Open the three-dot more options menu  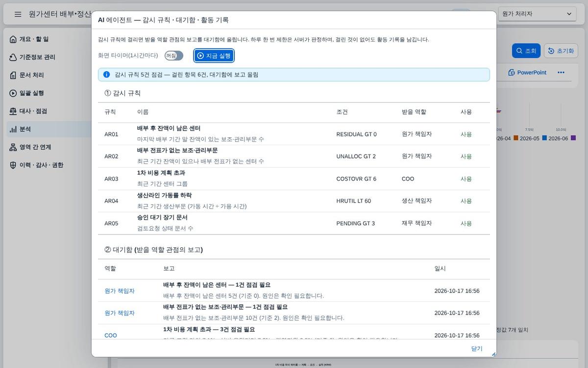click(561, 72)
